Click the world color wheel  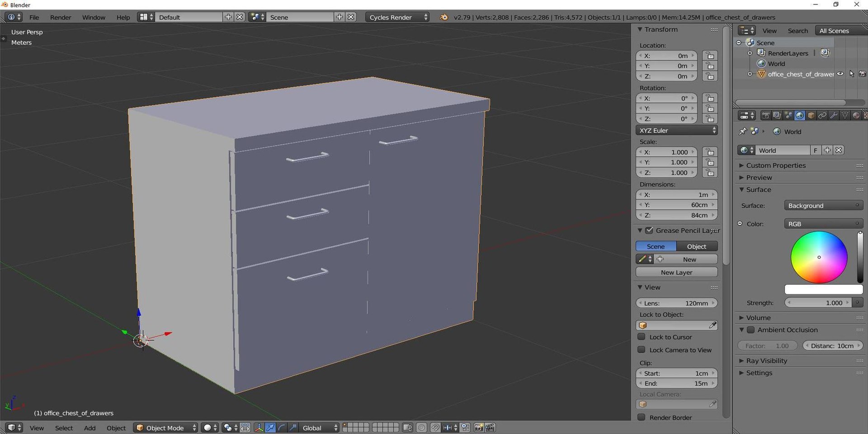click(x=819, y=257)
